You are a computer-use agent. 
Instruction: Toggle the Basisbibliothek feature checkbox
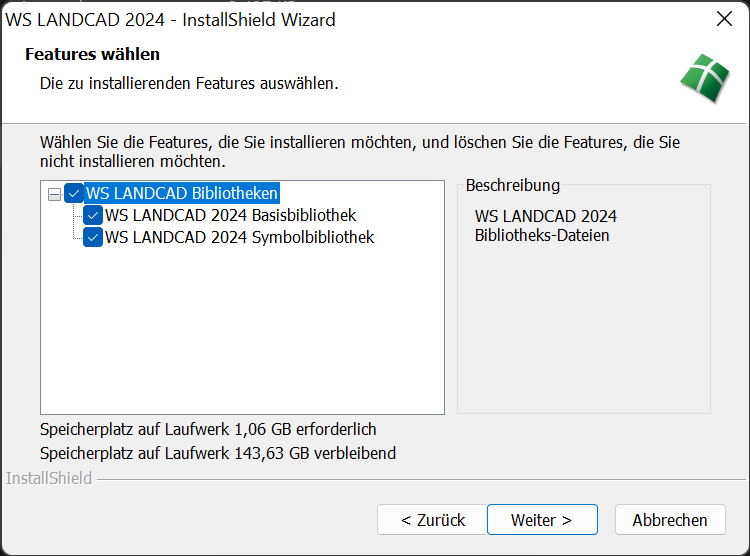click(93, 215)
